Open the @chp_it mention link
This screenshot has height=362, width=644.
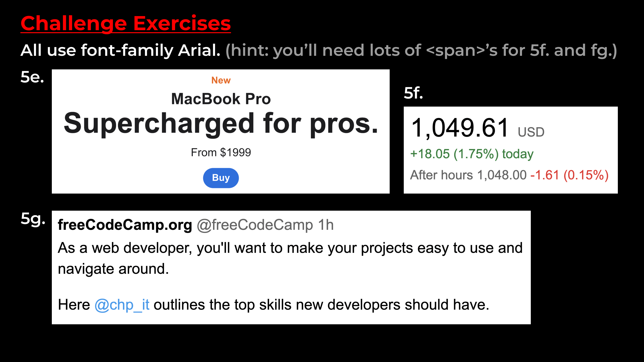(x=122, y=305)
